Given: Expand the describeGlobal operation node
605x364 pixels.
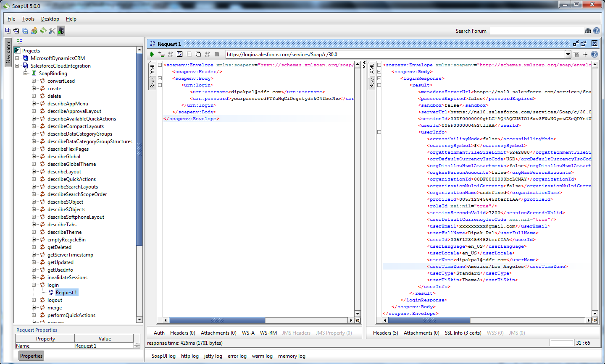Looking at the screenshot, I should coord(34,157).
